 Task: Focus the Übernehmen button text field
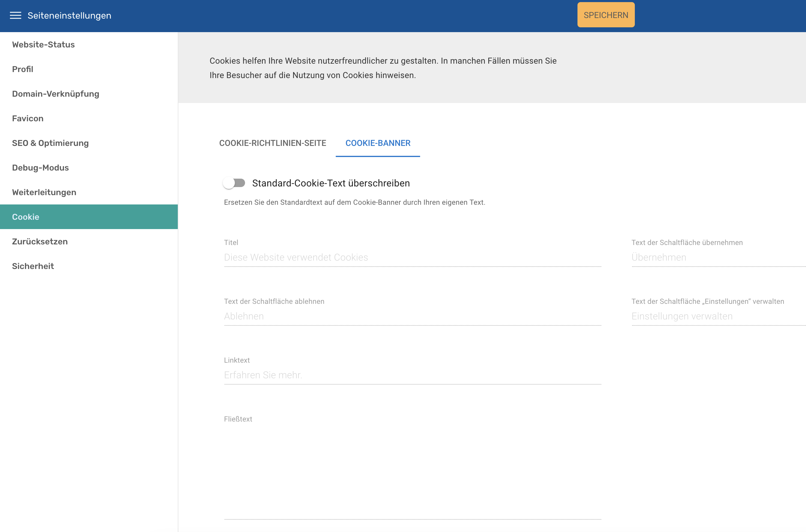coord(718,257)
